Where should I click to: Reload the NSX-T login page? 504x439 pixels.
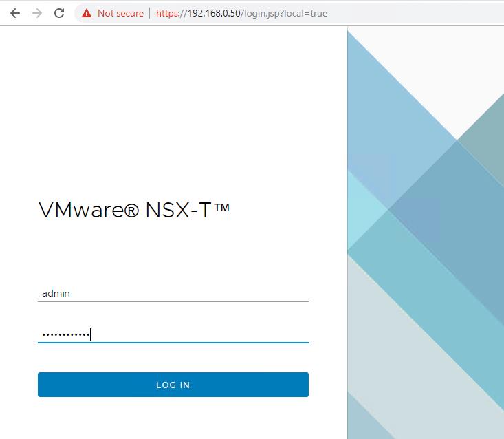59,13
